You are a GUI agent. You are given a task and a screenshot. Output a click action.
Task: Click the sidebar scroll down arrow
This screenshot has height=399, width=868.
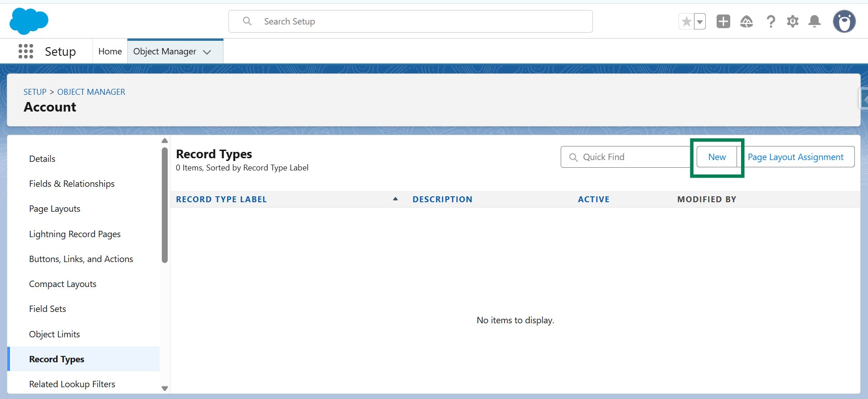[x=165, y=389]
